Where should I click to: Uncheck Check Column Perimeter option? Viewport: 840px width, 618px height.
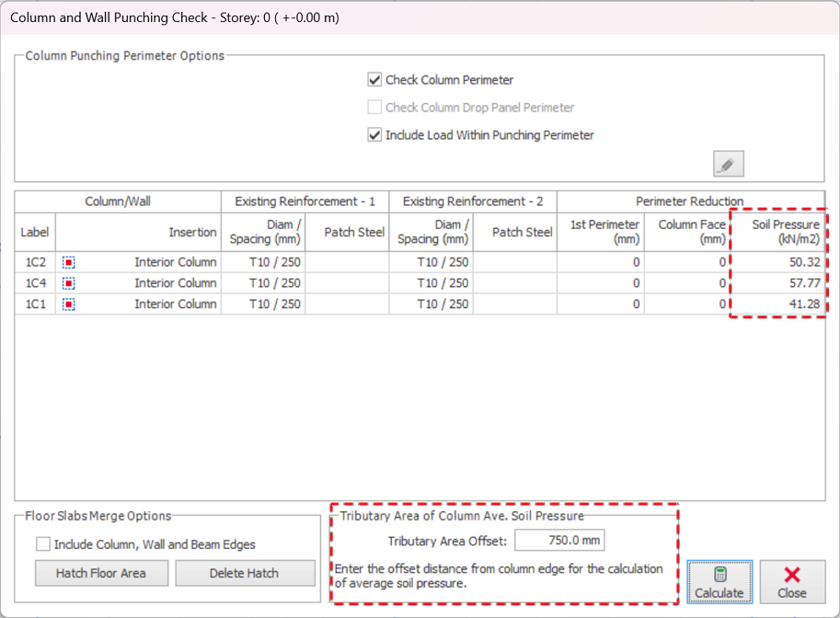(x=374, y=80)
